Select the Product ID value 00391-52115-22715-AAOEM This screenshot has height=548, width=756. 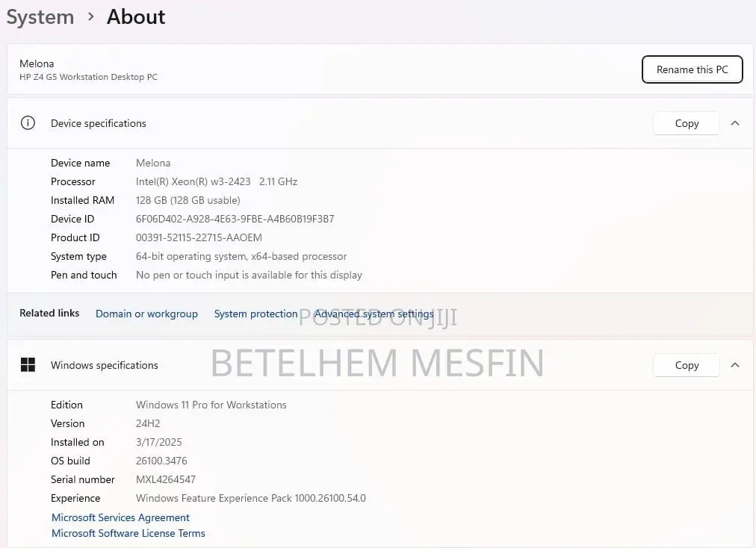click(199, 237)
